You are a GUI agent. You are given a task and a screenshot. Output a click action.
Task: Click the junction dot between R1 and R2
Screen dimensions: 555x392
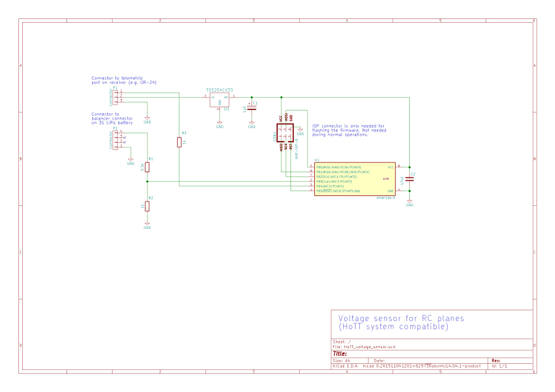pyautogui.click(x=147, y=181)
